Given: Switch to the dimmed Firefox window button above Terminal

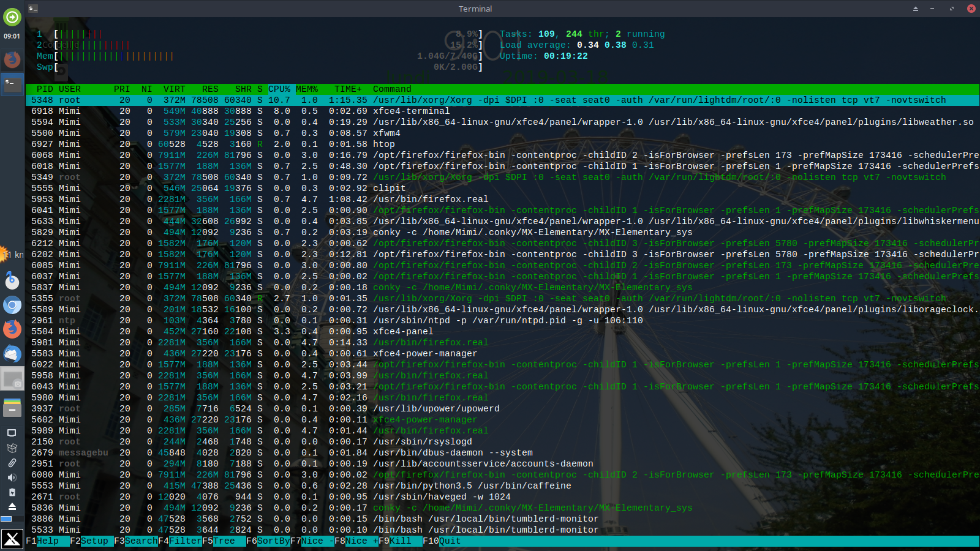Looking at the screenshot, I should coord(12,59).
